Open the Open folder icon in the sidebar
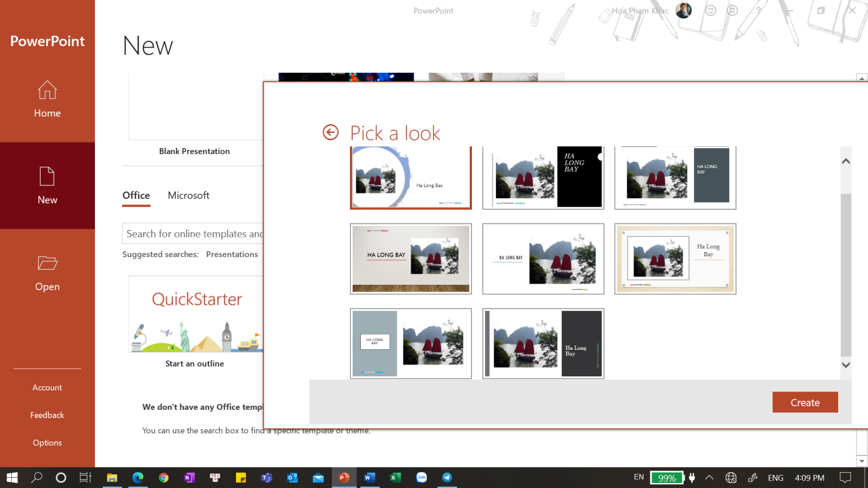868x488 pixels. 47,272
